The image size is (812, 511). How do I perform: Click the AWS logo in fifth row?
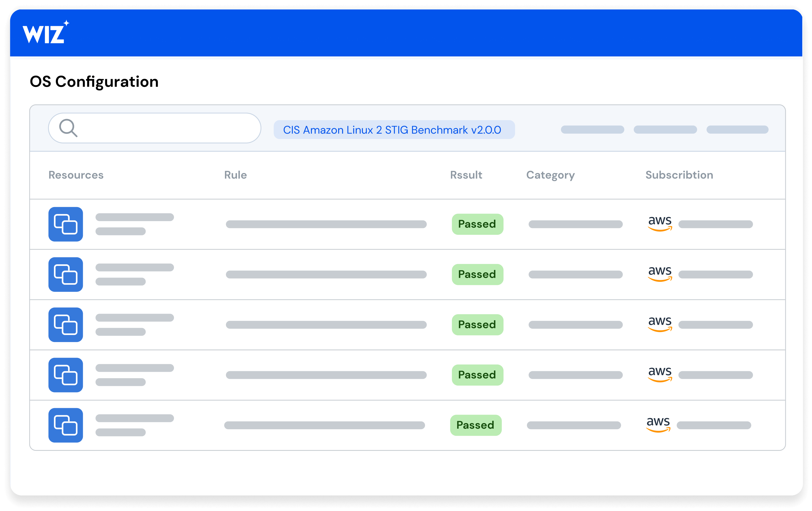658,425
